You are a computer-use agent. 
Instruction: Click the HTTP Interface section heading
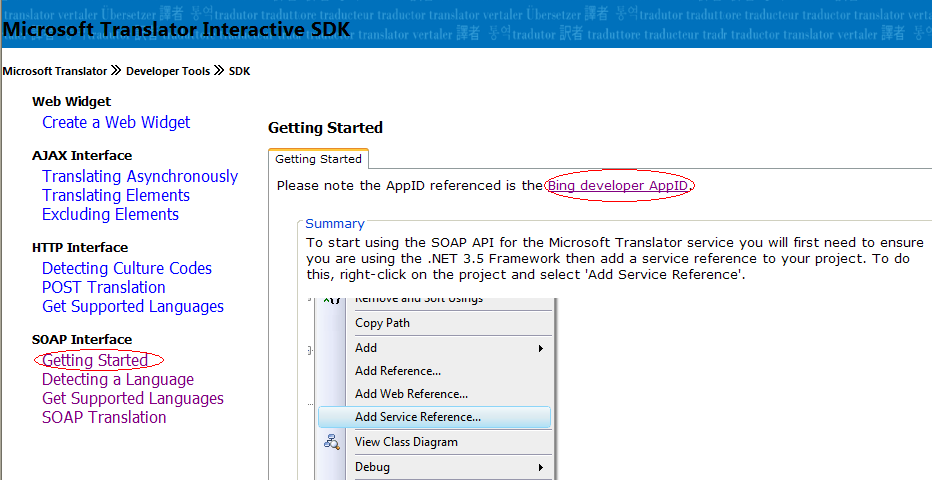[80, 248]
